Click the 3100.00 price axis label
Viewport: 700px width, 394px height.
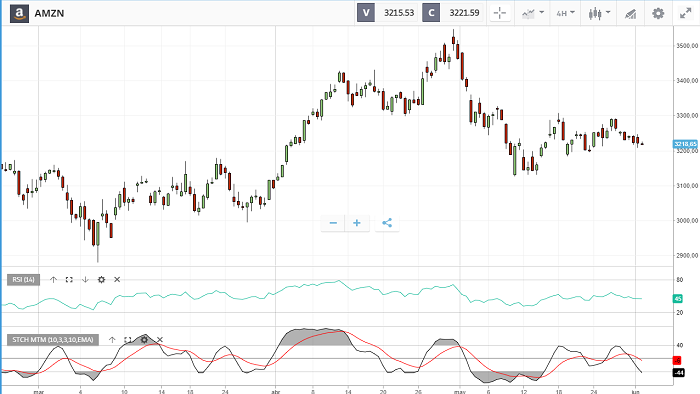(x=688, y=186)
